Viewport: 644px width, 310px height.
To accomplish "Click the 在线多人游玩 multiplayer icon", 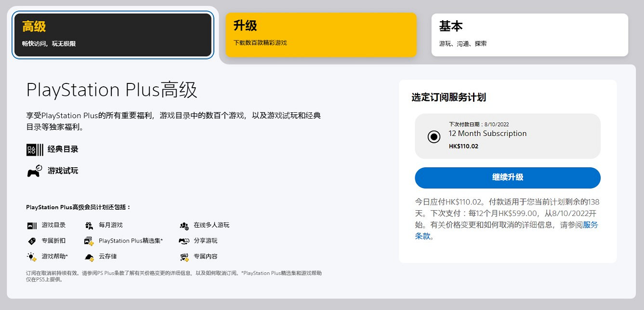I will (x=183, y=225).
